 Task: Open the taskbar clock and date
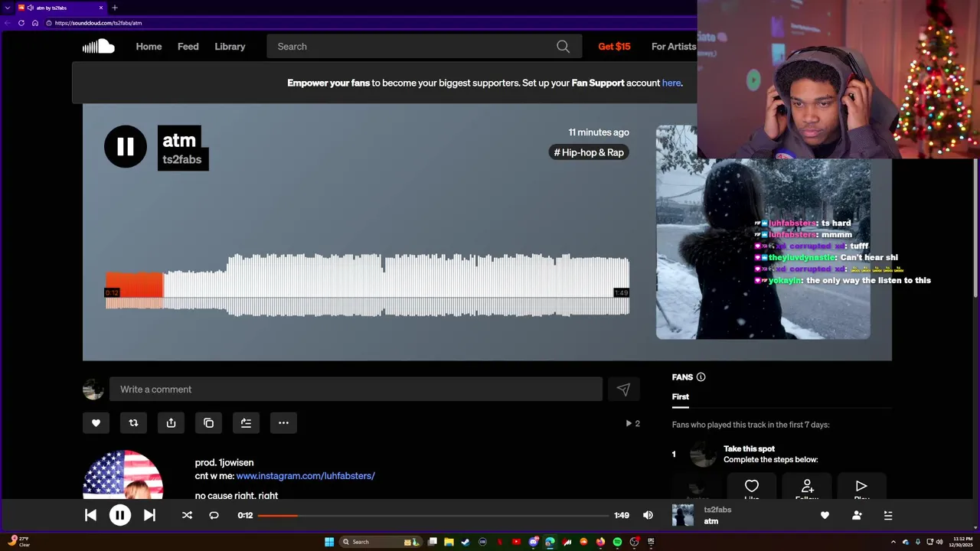[x=962, y=542]
